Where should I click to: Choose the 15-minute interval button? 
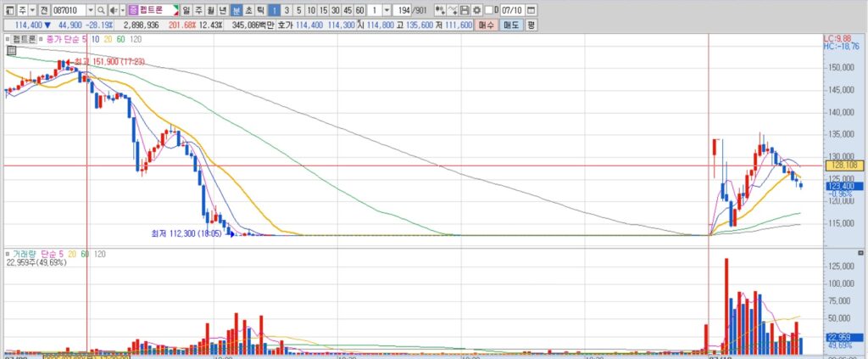[x=323, y=10]
